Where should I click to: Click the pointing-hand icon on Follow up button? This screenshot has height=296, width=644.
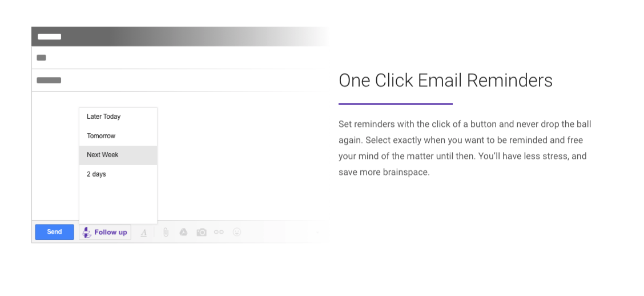click(87, 232)
